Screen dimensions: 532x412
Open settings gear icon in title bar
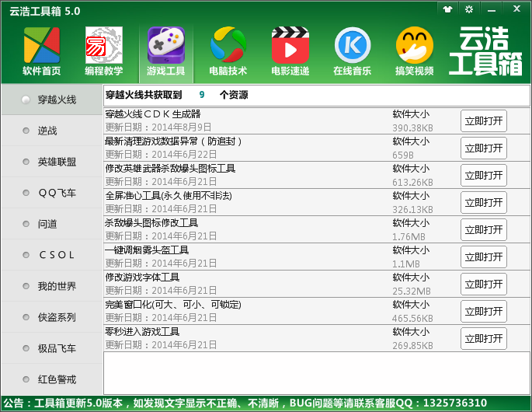469,9
